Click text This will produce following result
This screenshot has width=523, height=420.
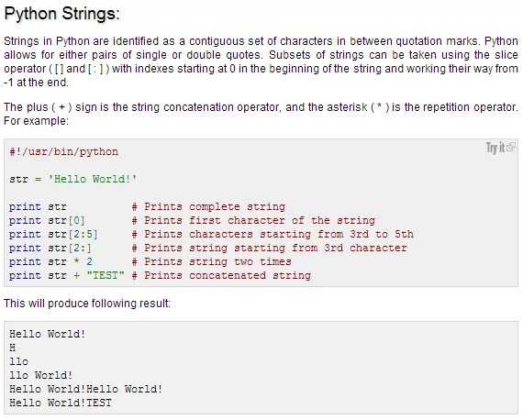click(87, 304)
